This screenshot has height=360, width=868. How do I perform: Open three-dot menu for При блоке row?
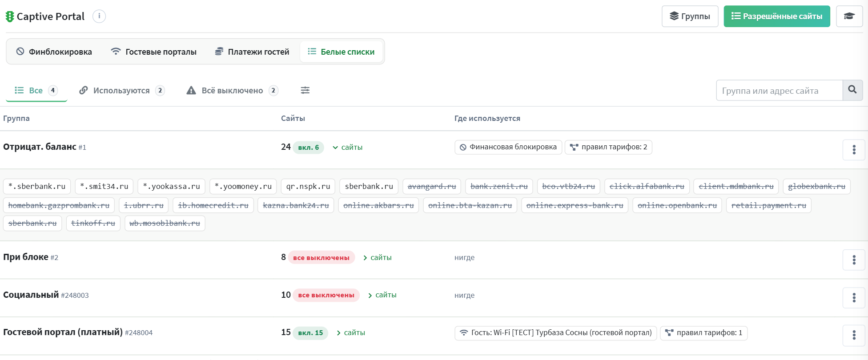pyautogui.click(x=854, y=260)
